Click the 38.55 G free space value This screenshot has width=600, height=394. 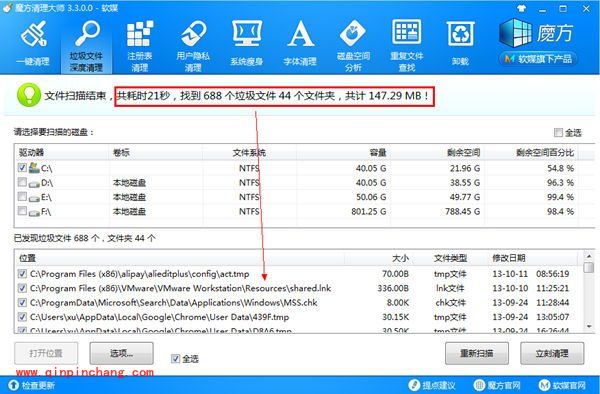(x=465, y=182)
